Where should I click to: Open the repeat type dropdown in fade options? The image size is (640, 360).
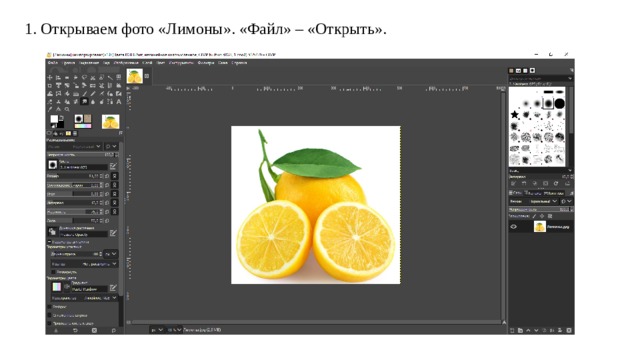(85, 264)
